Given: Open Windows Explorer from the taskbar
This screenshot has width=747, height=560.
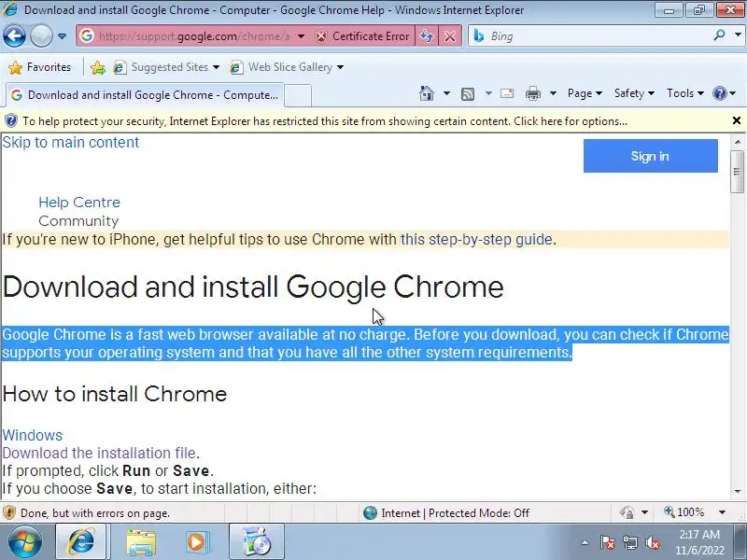Looking at the screenshot, I should [x=141, y=542].
